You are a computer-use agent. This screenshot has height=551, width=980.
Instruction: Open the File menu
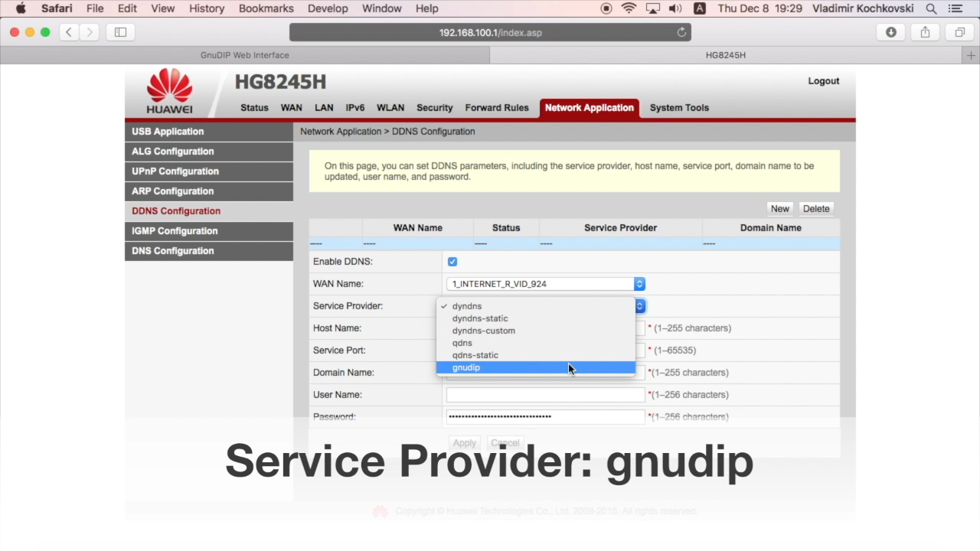point(95,8)
